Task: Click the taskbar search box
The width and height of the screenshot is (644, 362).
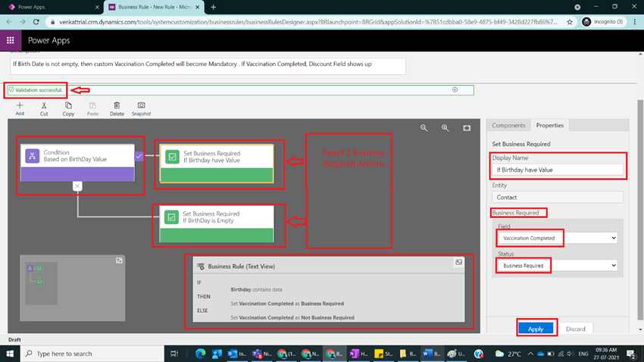Action: click(92, 354)
